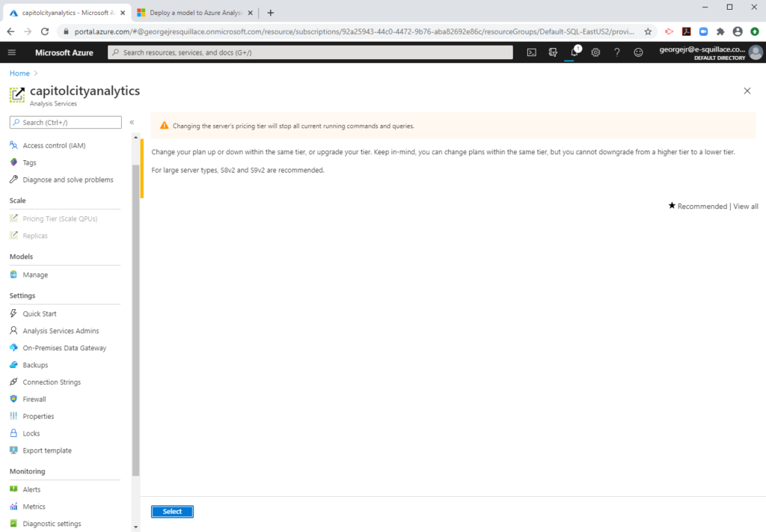Open Export template
This screenshot has height=532, width=766.
[x=45, y=450]
